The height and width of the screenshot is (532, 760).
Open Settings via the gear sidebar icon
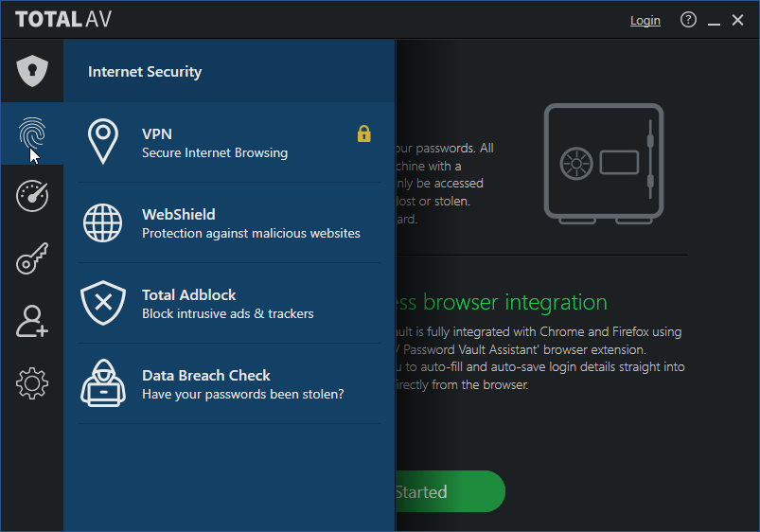32,383
